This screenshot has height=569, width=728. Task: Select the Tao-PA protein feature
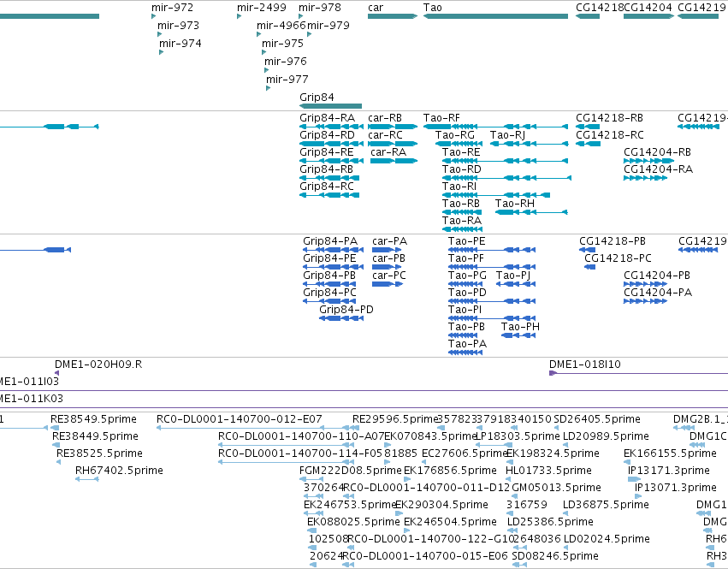(x=465, y=353)
